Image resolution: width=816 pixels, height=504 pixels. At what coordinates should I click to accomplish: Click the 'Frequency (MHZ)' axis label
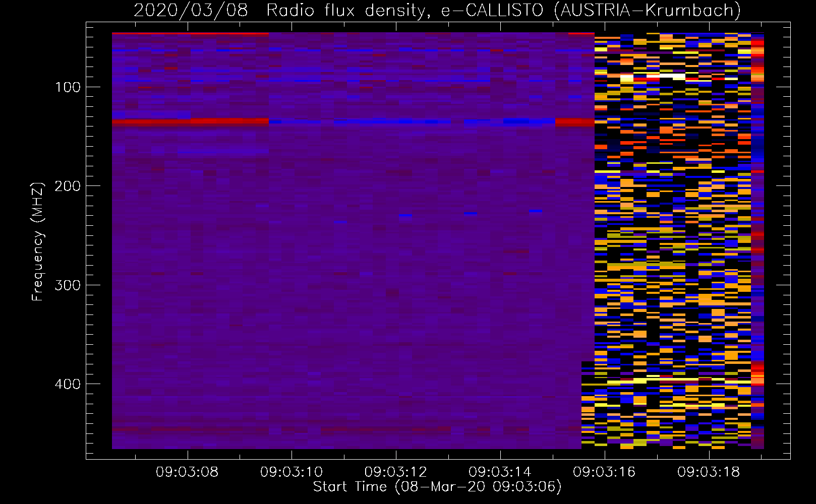point(38,241)
